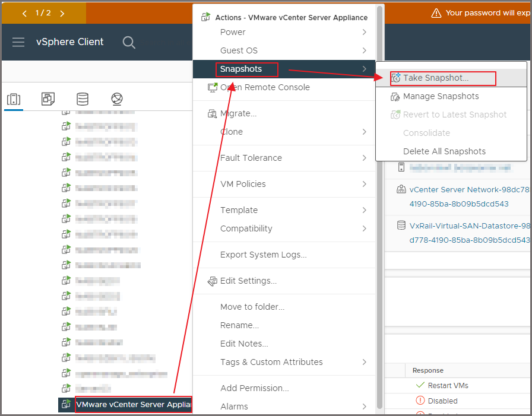
Task: Click the search magnifier icon
Action: point(129,43)
